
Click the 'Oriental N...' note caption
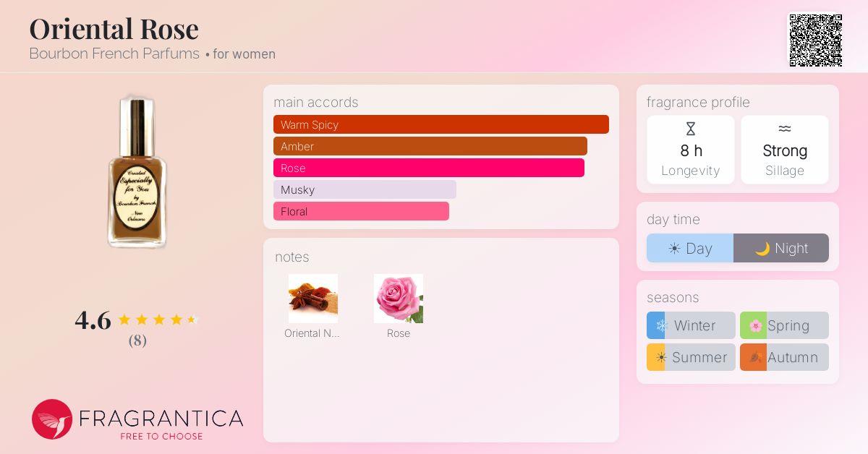pyautogui.click(x=312, y=333)
